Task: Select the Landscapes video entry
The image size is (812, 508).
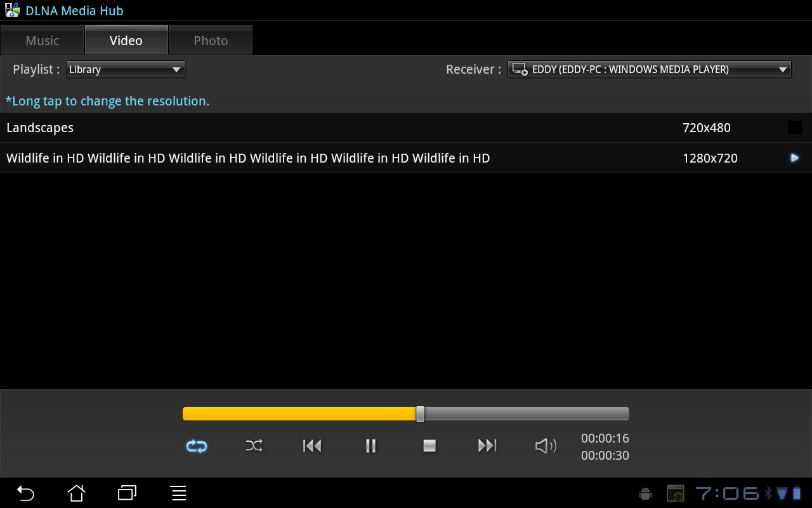Action: point(254,127)
